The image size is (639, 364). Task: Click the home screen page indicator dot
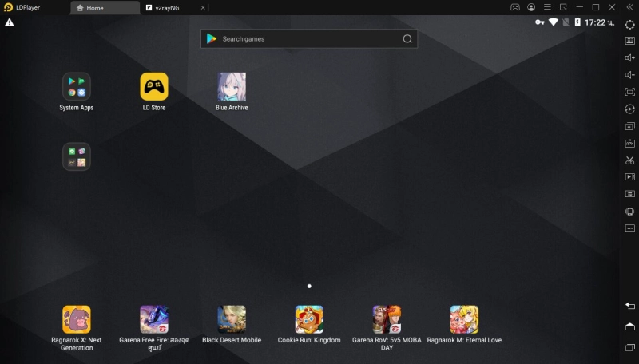pyautogui.click(x=309, y=287)
